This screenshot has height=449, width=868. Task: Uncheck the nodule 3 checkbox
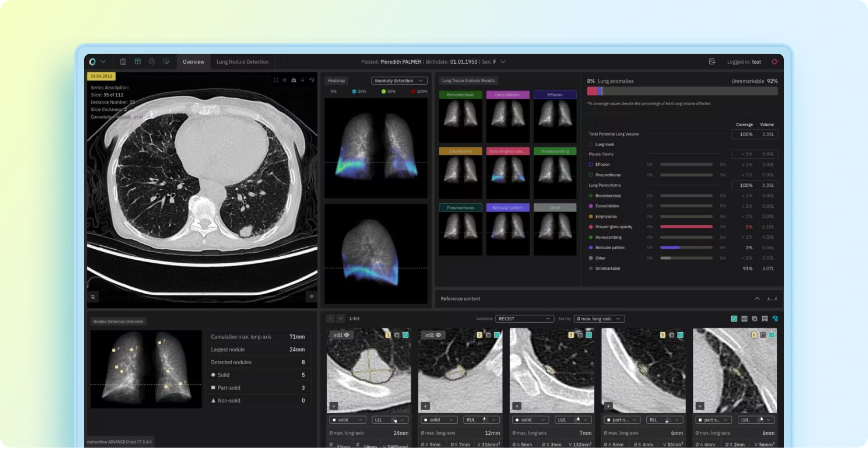coord(589,335)
